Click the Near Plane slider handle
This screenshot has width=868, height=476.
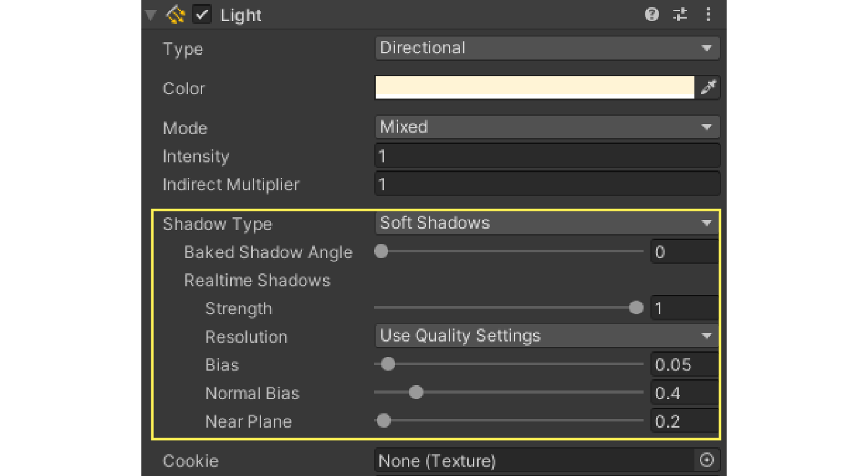click(383, 420)
